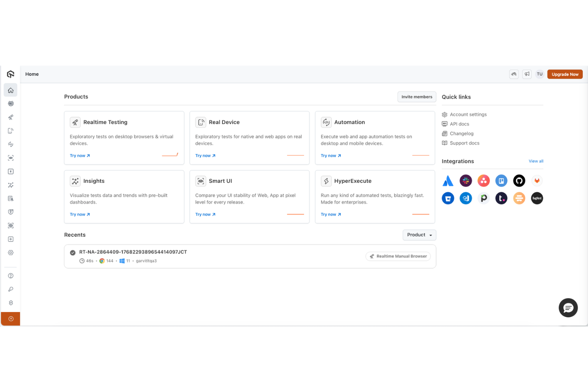Open Account settings quick link

(x=464, y=114)
